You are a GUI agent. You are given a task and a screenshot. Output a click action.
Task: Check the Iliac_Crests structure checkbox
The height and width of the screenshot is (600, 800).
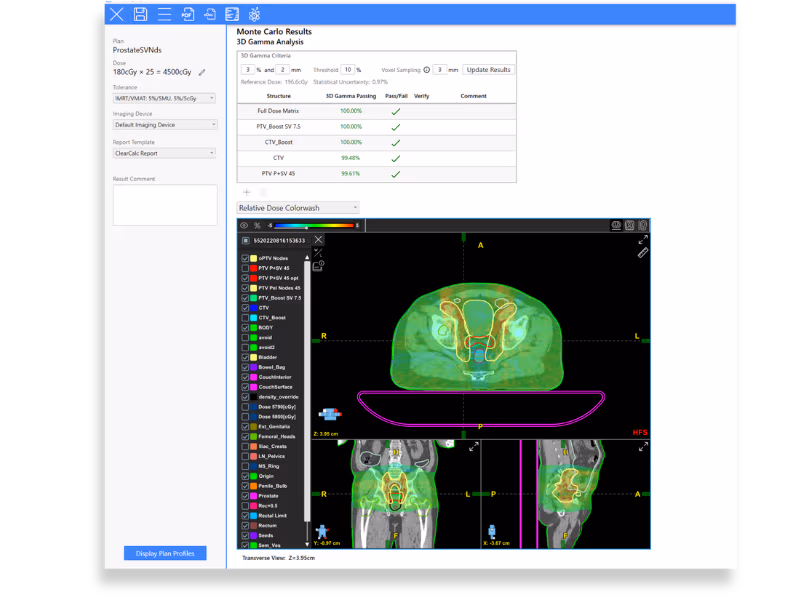coord(245,446)
